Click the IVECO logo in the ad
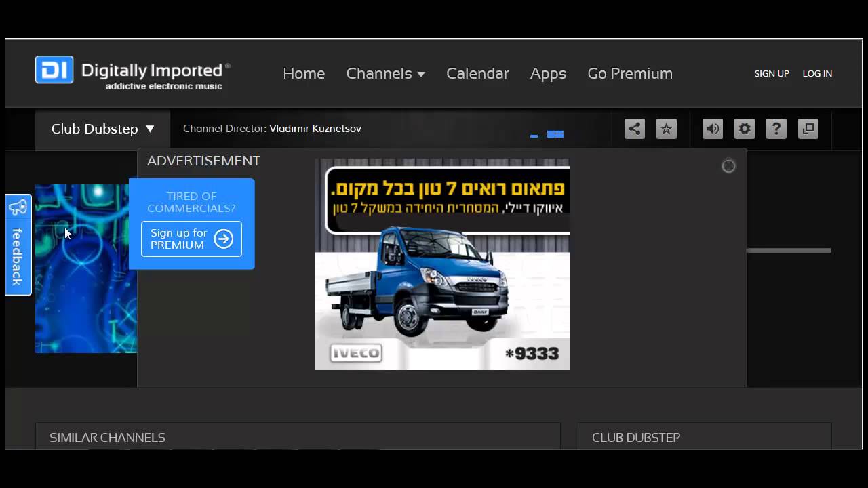This screenshot has width=868, height=488. pos(356,353)
